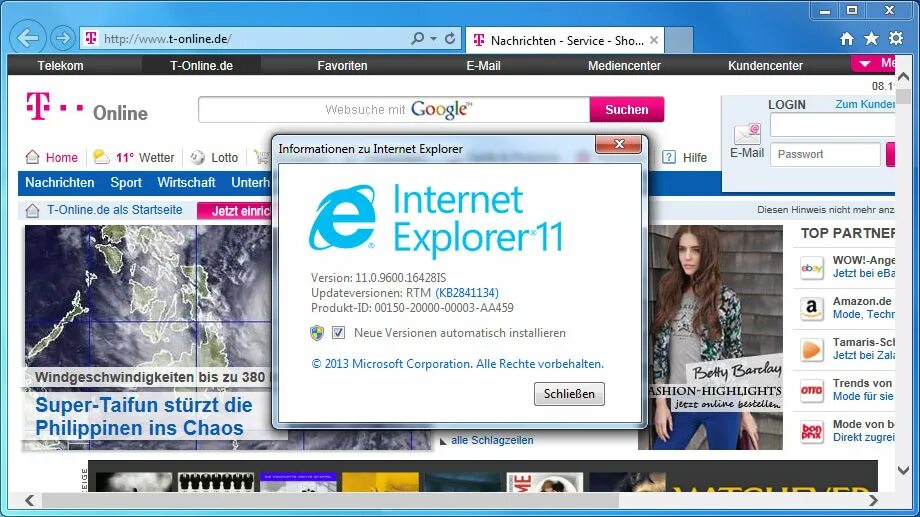Open the 2013 Microsoft Corporation copyright link
920x517 pixels.
tap(458, 364)
